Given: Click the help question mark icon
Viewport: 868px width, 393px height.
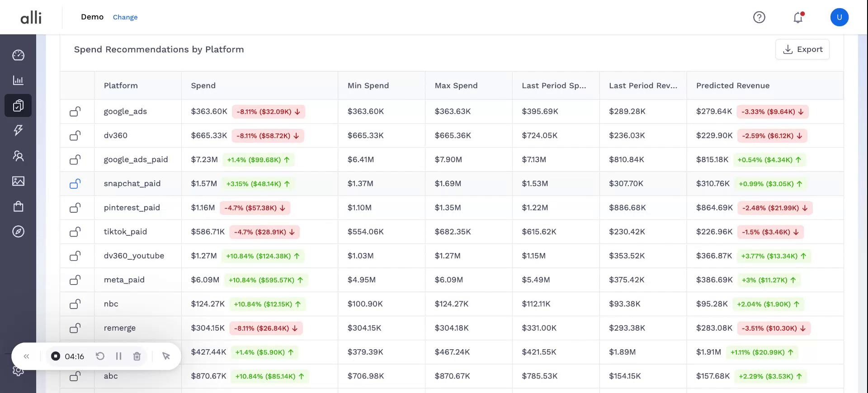Looking at the screenshot, I should point(759,17).
